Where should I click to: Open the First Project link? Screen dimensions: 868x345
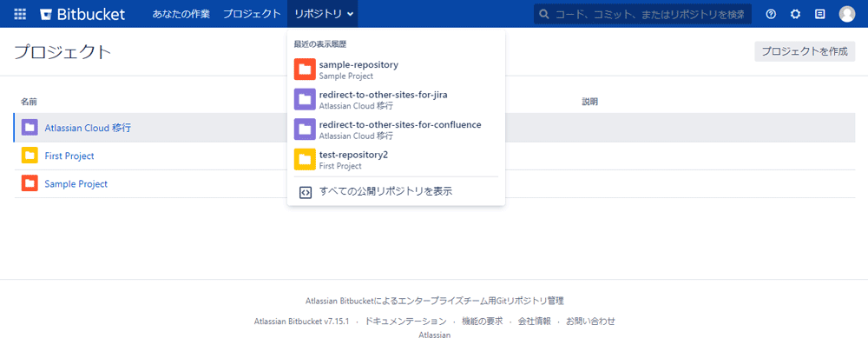pyautogui.click(x=69, y=156)
